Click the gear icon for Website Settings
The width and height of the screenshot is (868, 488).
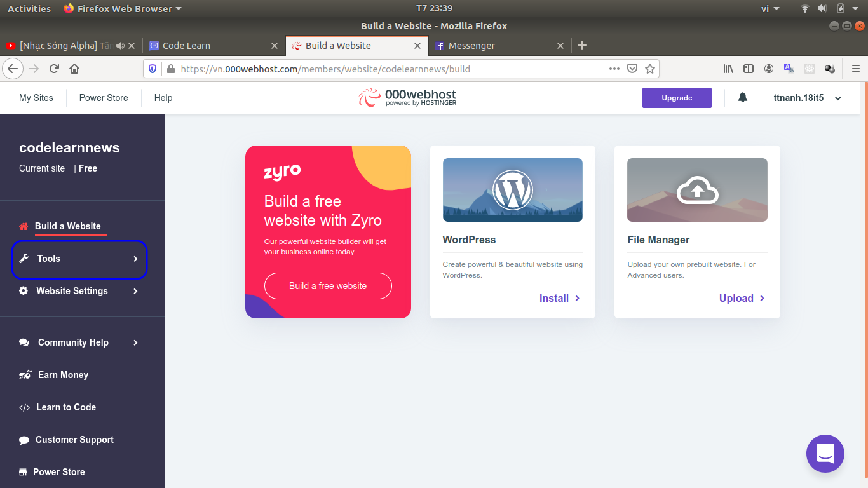(24, 291)
